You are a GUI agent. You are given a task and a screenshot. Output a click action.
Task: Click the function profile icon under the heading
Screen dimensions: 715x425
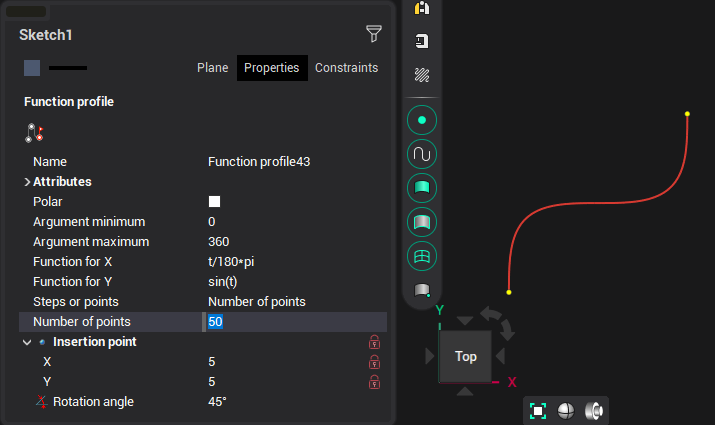tap(35, 132)
